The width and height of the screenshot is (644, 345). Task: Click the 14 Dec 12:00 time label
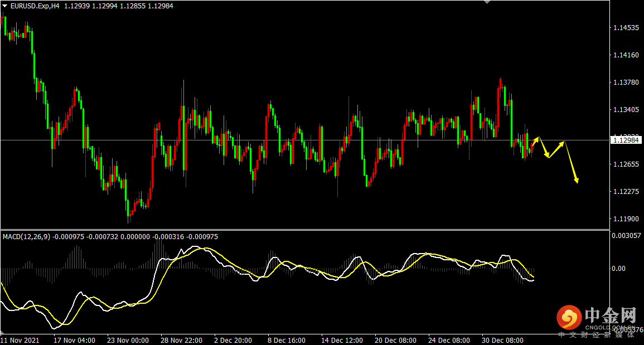click(x=342, y=341)
